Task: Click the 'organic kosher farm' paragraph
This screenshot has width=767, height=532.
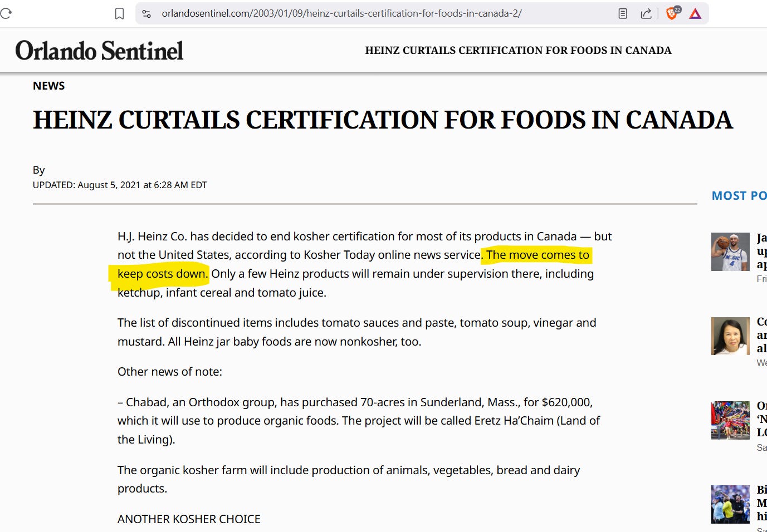Action: click(349, 479)
